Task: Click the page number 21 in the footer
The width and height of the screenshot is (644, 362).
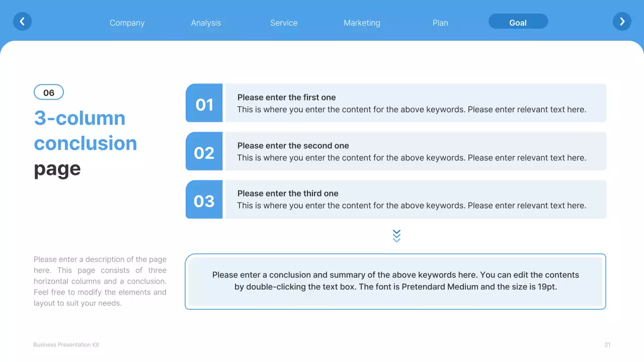Action: 607,344
